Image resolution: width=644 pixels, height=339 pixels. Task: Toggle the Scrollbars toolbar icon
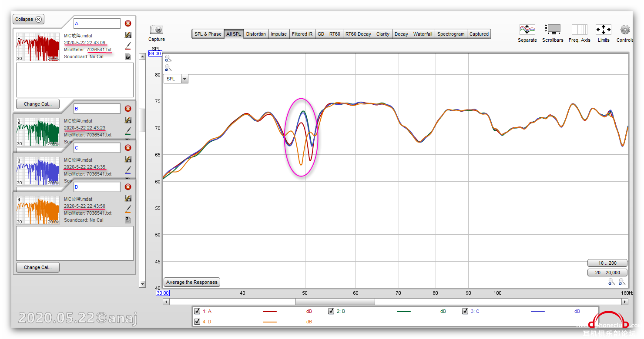tap(553, 30)
